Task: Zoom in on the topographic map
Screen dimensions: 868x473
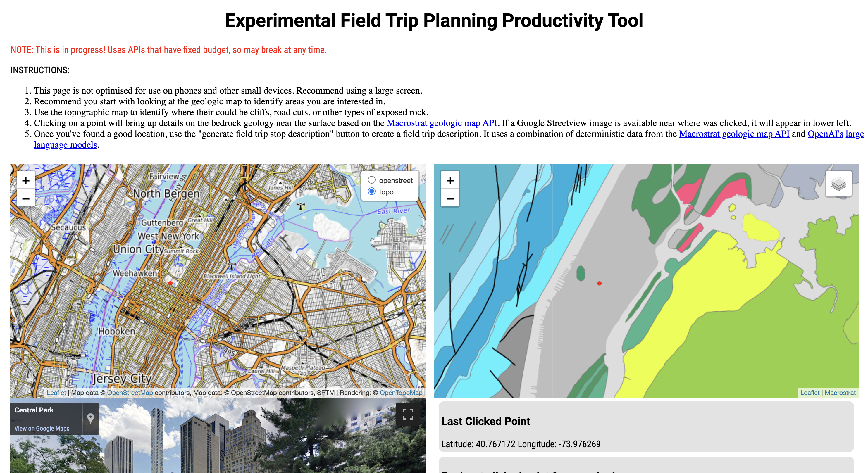Action: (26, 181)
